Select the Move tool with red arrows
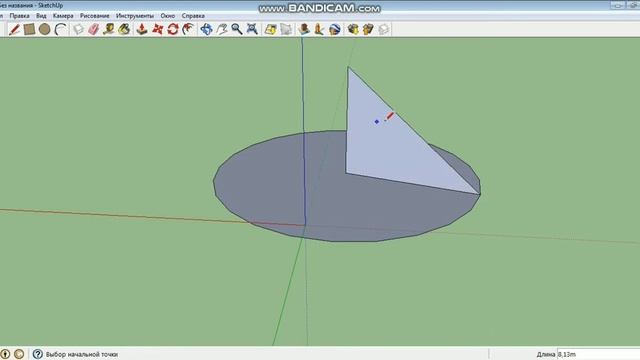 tap(157, 29)
